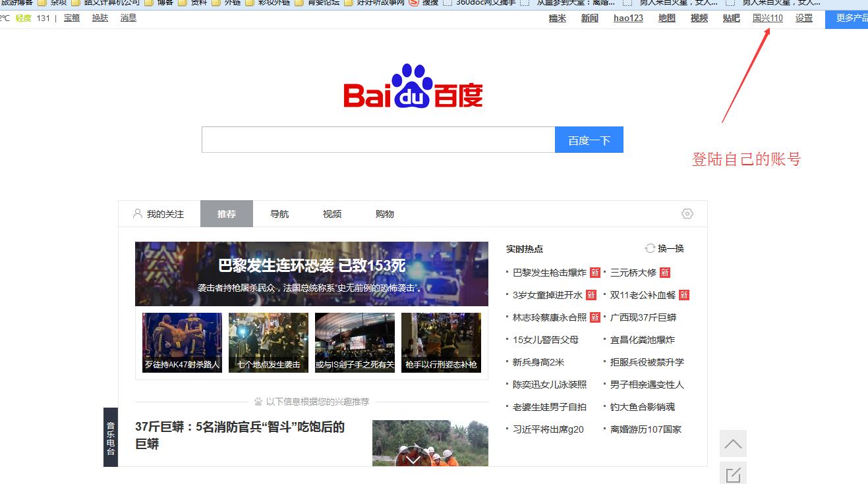Click the person icon next to 我的关注
Screen dimensions: 868x484
click(x=138, y=214)
